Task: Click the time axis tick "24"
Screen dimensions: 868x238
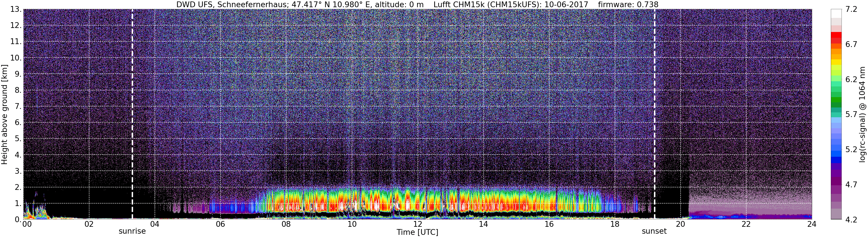Action: pyautogui.click(x=811, y=224)
